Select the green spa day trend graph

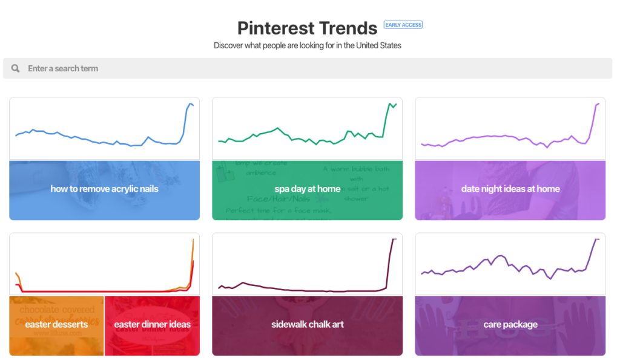click(x=308, y=127)
